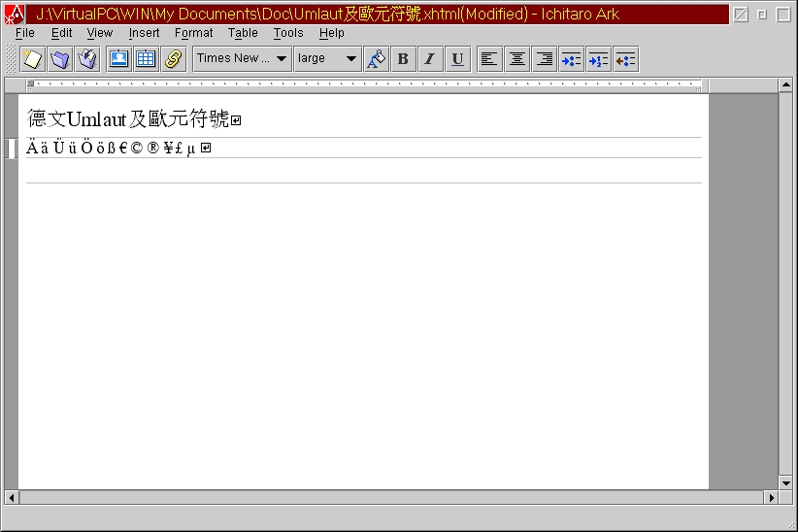
Task: Click the horizontal scrollbar left arrow
Action: point(12,497)
